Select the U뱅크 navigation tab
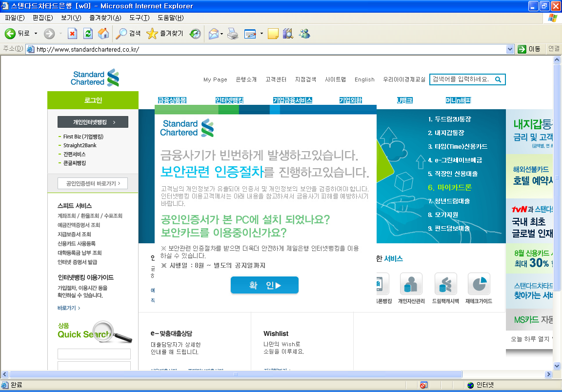Viewport: 562px width, 392px height. 404,100
